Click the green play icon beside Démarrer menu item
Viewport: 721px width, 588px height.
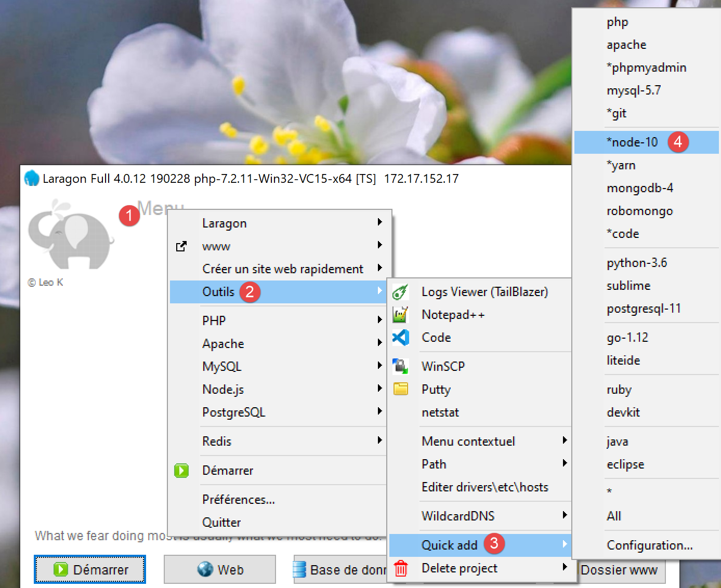pyautogui.click(x=181, y=471)
